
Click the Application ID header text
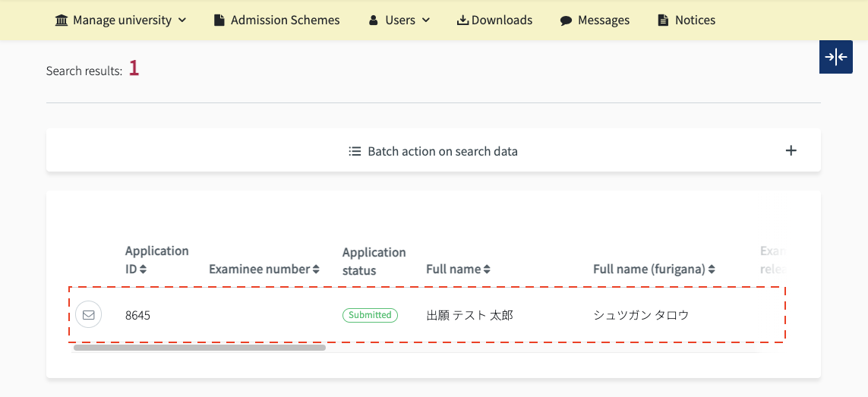click(x=156, y=260)
